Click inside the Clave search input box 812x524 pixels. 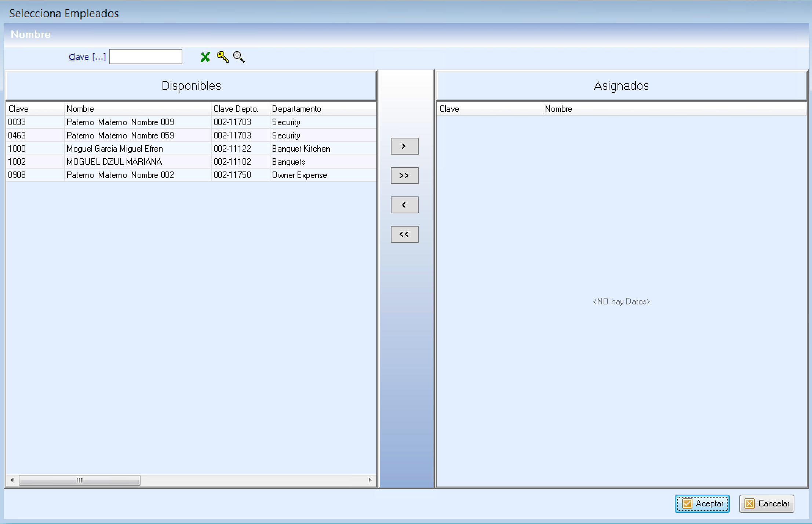coord(146,57)
